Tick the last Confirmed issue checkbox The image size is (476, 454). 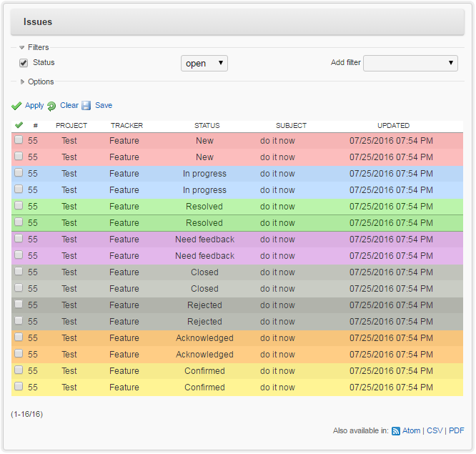pyautogui.click(x=19, y=388)
